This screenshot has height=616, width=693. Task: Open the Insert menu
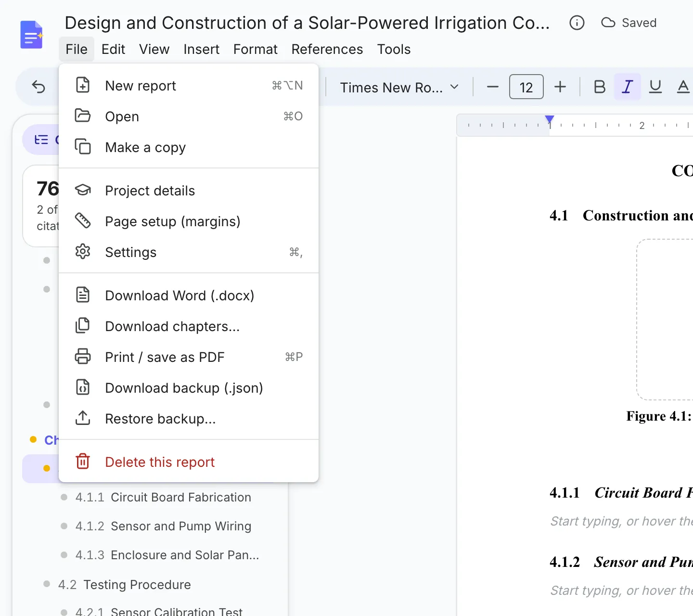[202, 49]
